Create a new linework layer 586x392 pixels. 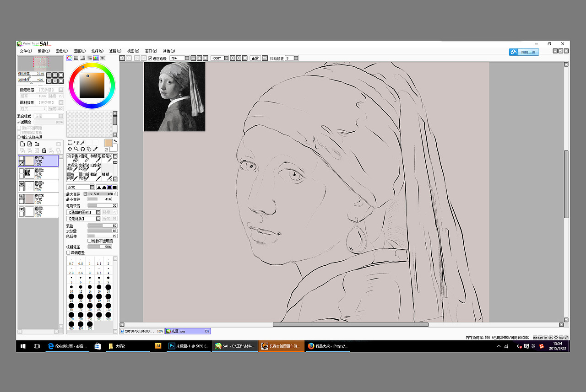[30, 144]
